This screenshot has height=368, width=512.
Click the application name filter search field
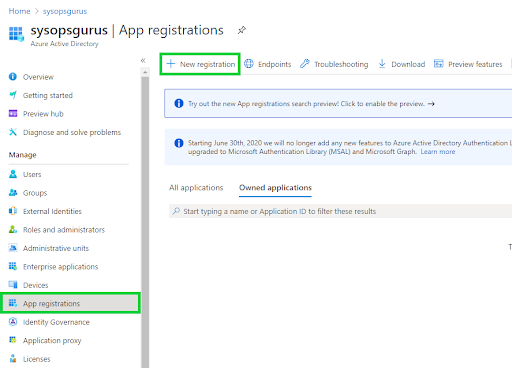pos(340,211)
